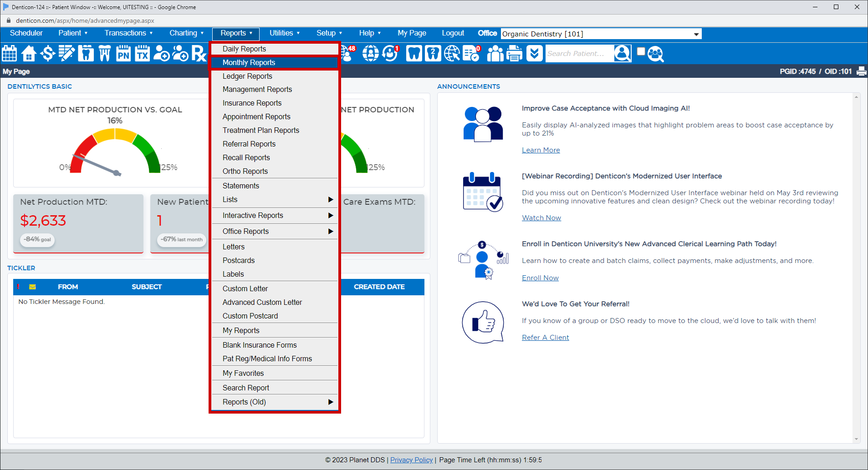The width and height of the screenshot is (868, 470).
Task: Click the notes pencil icon
Action: [66, 53]
